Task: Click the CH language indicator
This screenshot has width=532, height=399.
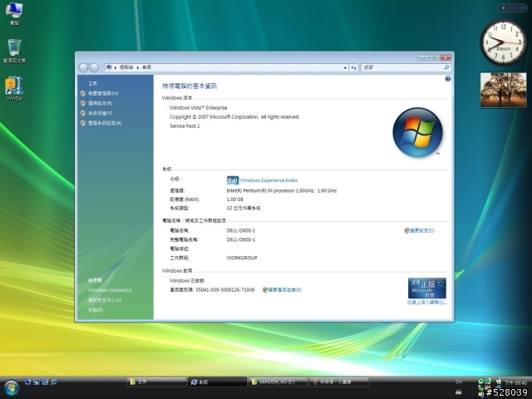Action: click(459, 382)
